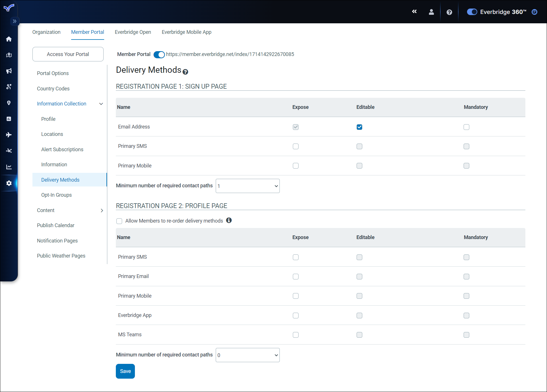Click the Save button
This screenshot has height=392, width=547.
coord(125,371)
